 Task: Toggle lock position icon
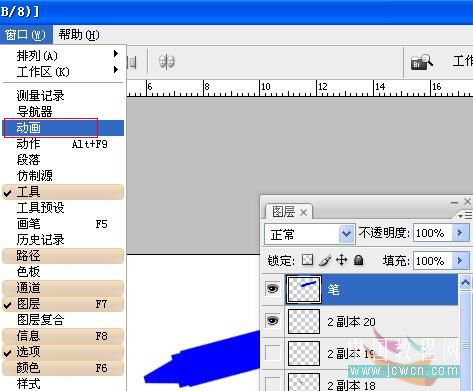342,260
